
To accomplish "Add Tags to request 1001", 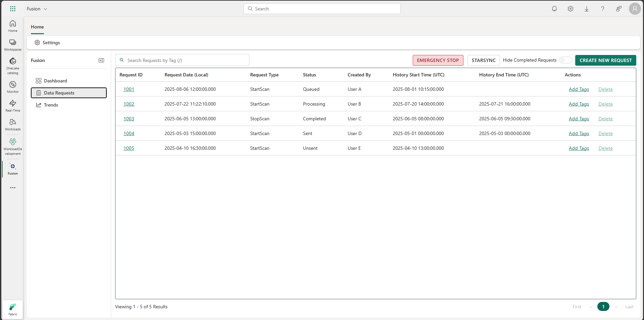I will [579, 89].
